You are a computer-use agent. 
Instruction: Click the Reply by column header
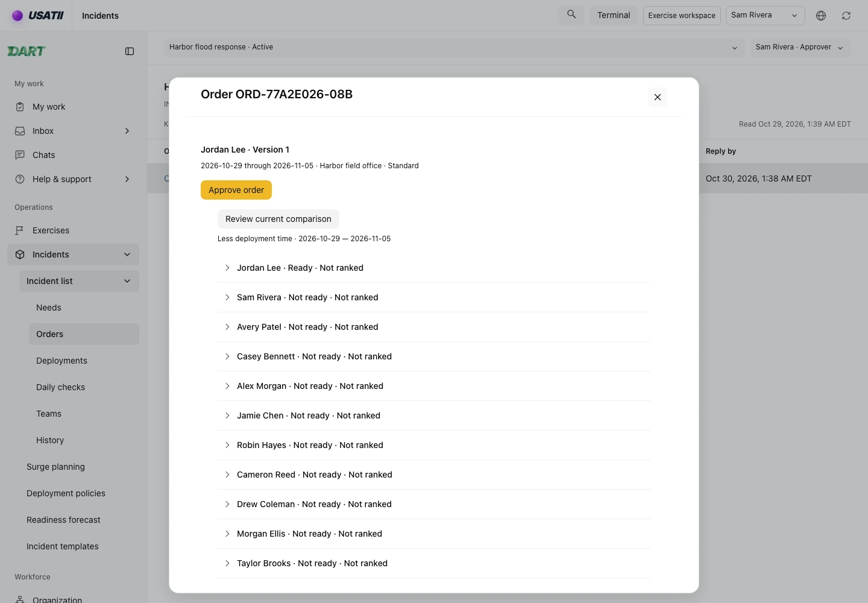721,151
